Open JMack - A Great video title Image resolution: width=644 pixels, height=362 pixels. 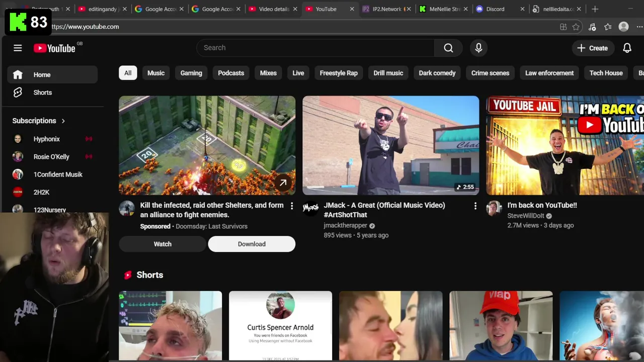(x=384, y=210)
